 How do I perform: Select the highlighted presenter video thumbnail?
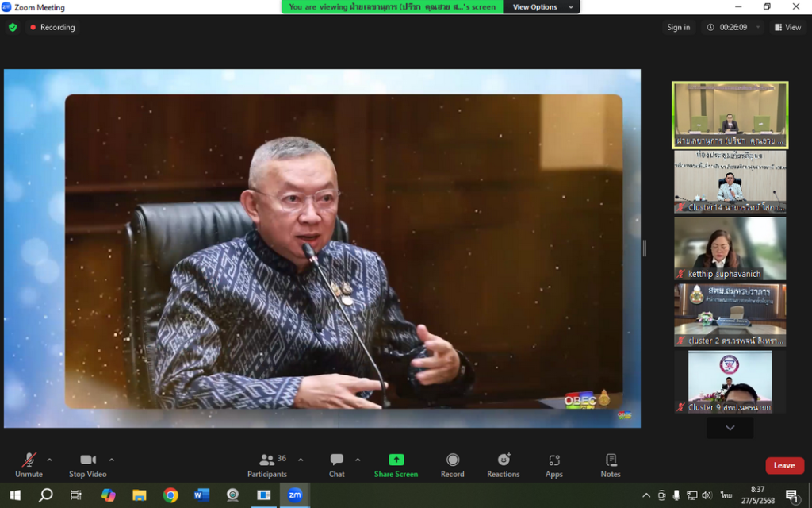(730, 115)
